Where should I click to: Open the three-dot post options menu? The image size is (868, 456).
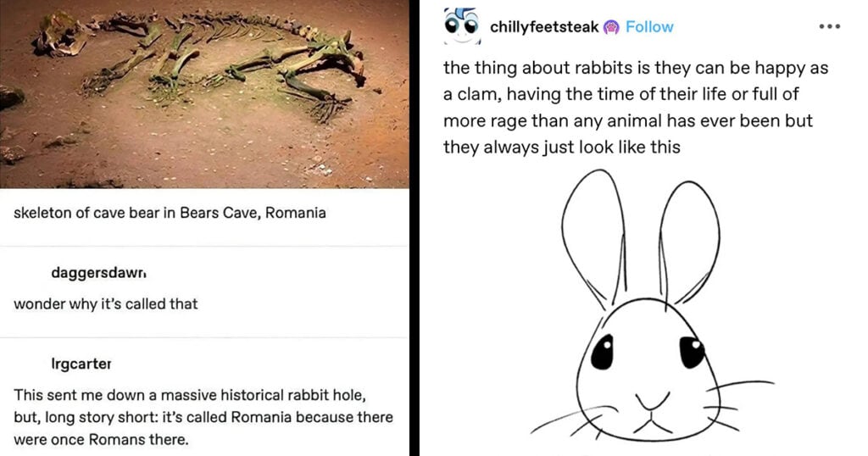[829, 26]
